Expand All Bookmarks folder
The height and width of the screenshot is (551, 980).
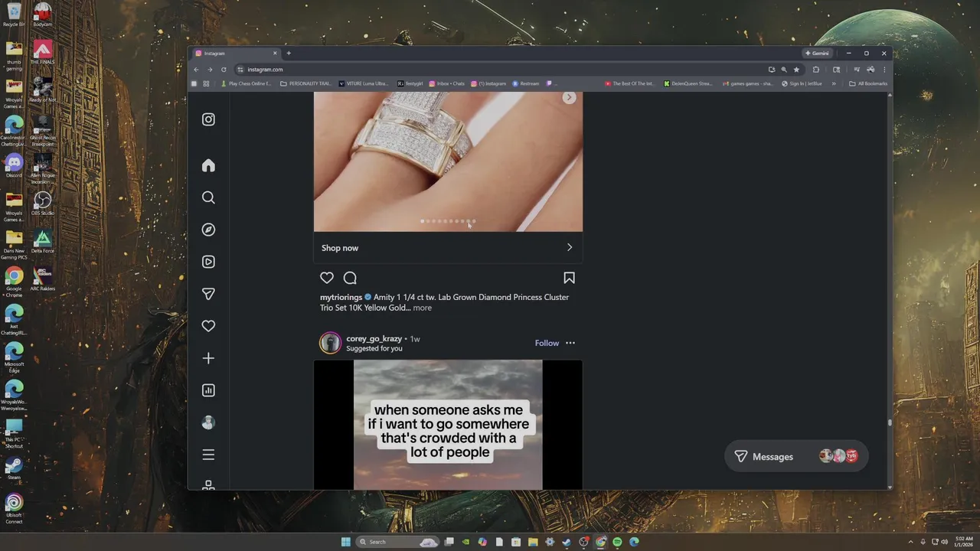pyautogui.click(x=868, y=83)
